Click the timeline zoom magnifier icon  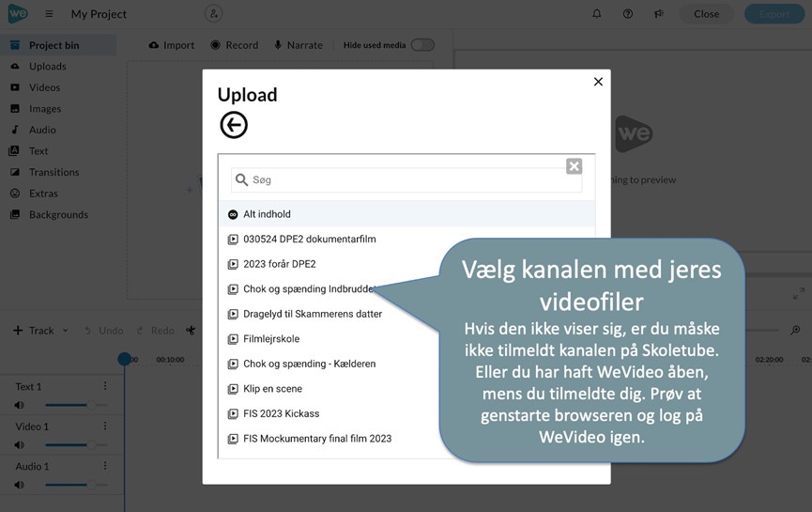click(795, 330)
